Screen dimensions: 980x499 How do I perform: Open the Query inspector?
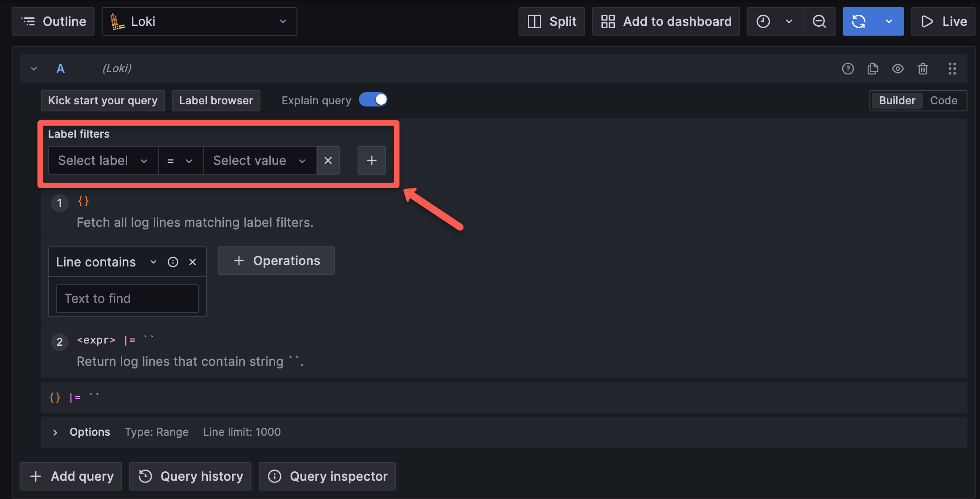(x=327, y=476)
